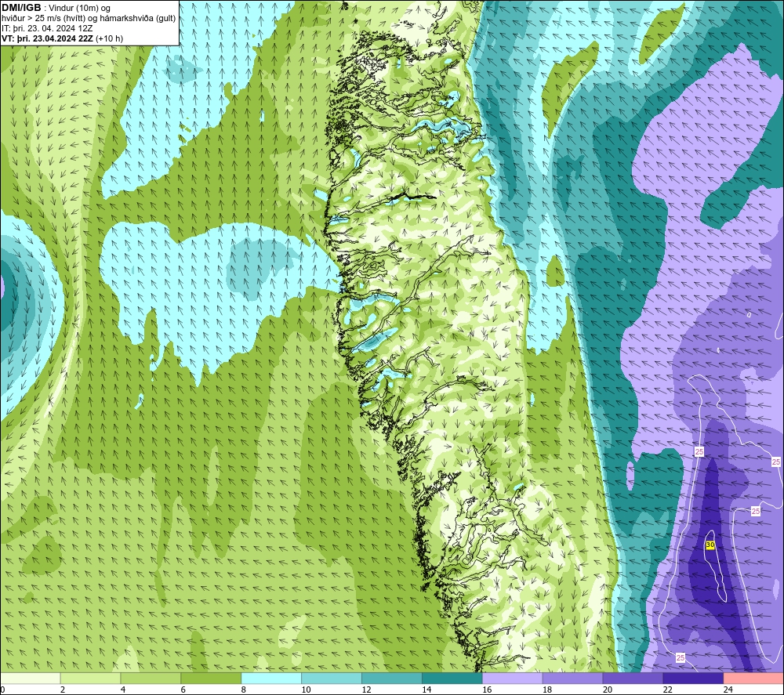Pick the 10–12 m/s turquoise legend swatch
Image resolution: width=784 pixels, height=695 pixels.
(x=332, y=679)
